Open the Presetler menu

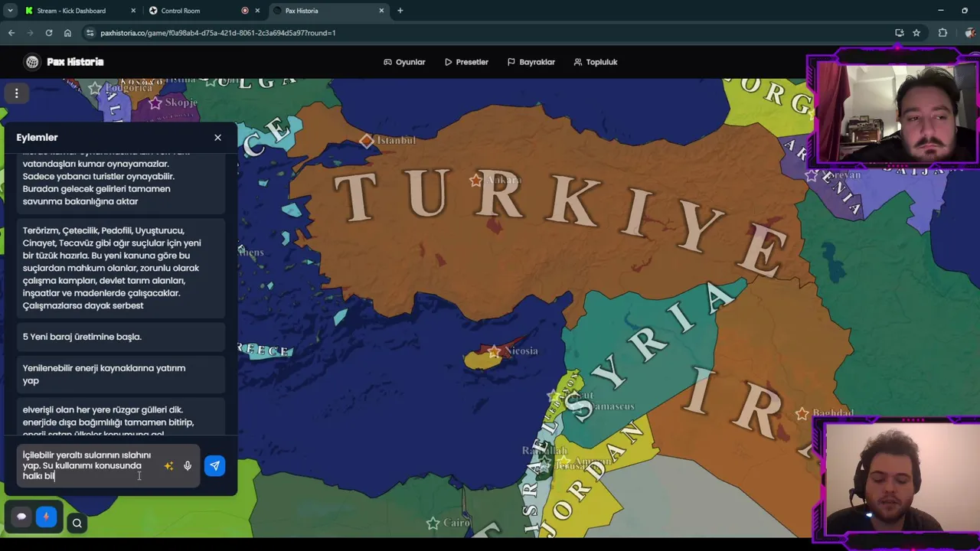pyautogui.click(x=466, y=62)
